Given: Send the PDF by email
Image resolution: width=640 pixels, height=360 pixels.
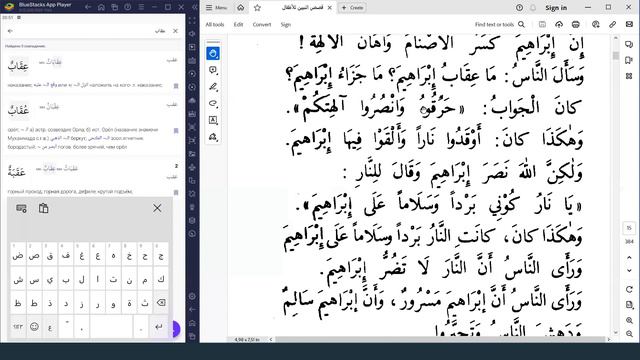Looking at the screenshot, I should (x=629, y=24).
